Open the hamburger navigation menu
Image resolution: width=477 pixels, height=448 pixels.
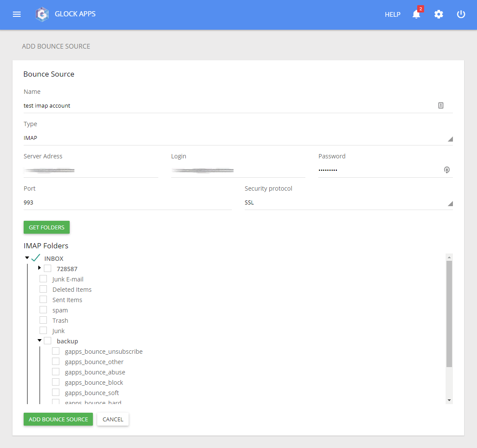17,14
